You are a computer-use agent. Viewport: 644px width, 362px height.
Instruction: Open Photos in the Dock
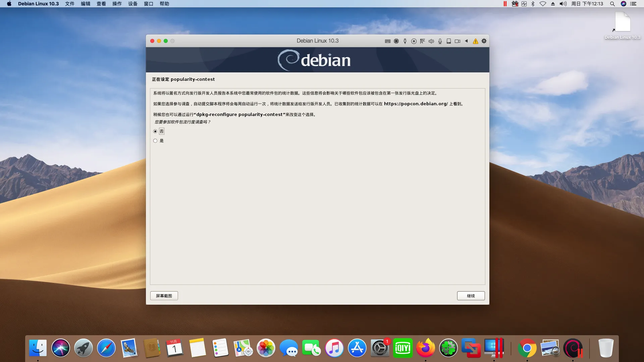click(x=266, y=348)
